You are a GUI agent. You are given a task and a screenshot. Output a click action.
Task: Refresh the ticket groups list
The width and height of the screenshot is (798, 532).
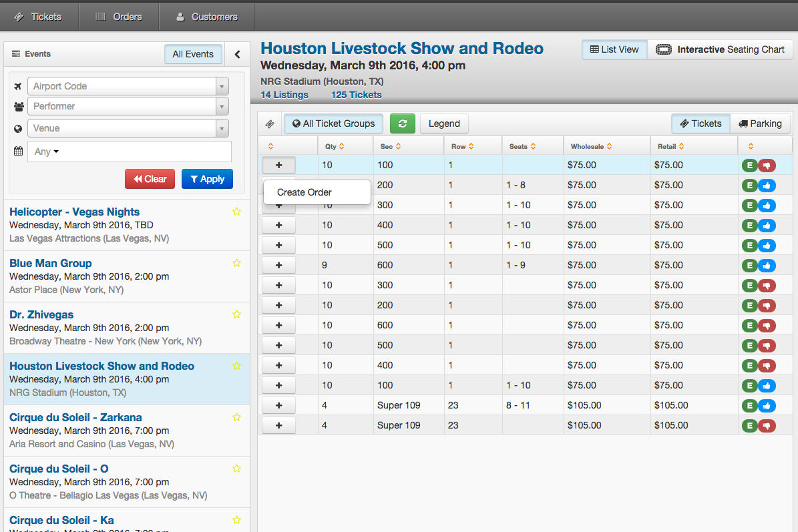[x=402, y=123]
